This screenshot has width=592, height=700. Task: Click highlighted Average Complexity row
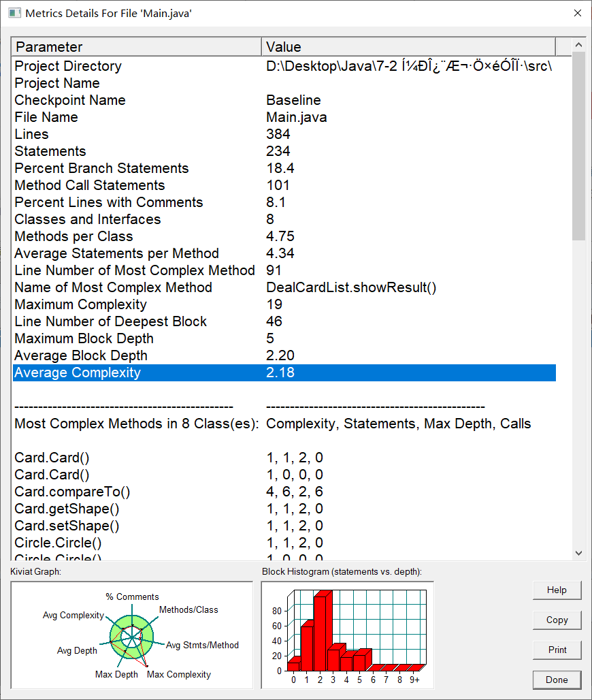(284, 372)
